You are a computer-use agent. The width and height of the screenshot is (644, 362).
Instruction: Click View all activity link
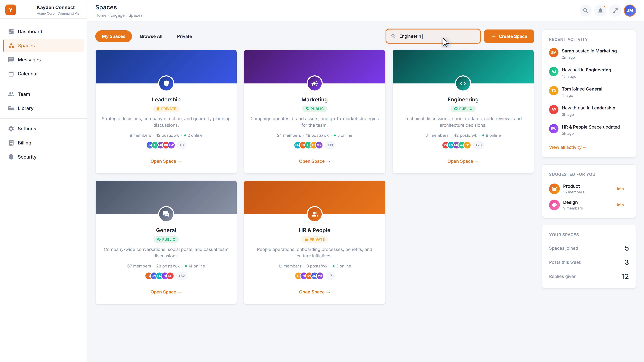tap(568, 147)
